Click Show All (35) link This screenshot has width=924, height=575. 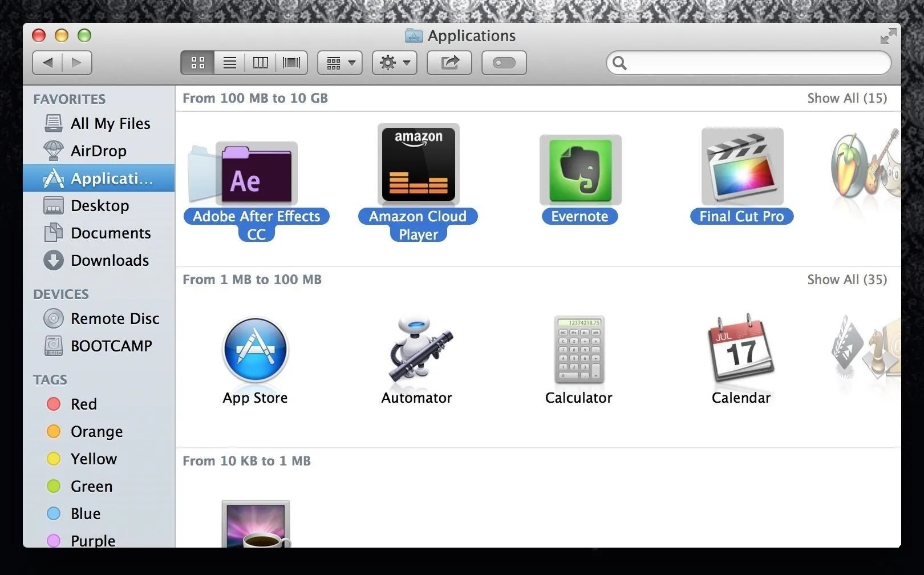[847, 280]
